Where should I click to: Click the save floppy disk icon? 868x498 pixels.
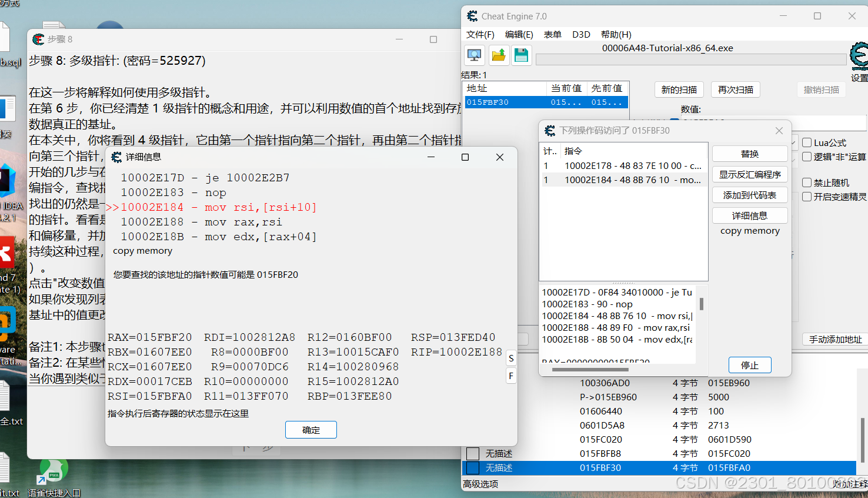point(521,55)
